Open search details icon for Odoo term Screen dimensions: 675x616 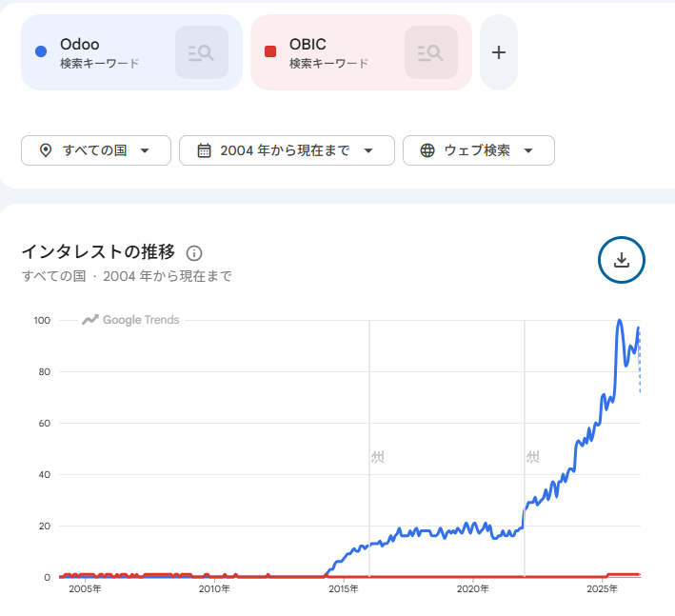202,52
